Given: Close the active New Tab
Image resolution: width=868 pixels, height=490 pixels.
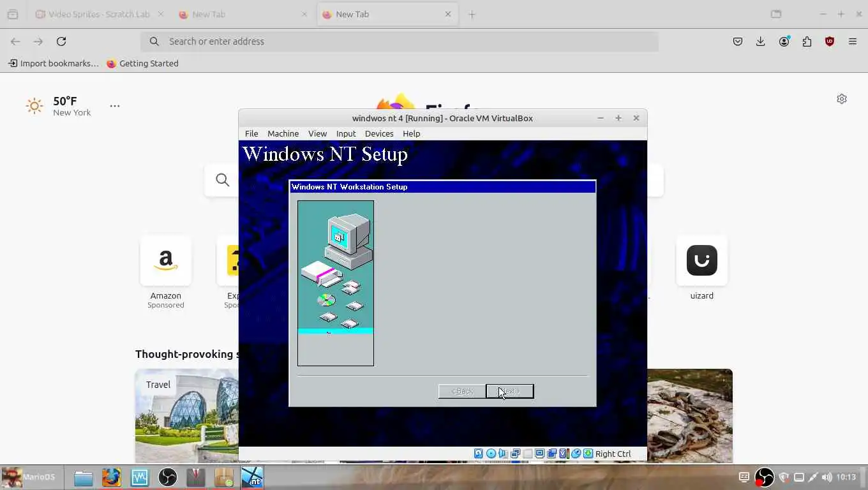Looking at the screenshot, I should pos(448,14).
